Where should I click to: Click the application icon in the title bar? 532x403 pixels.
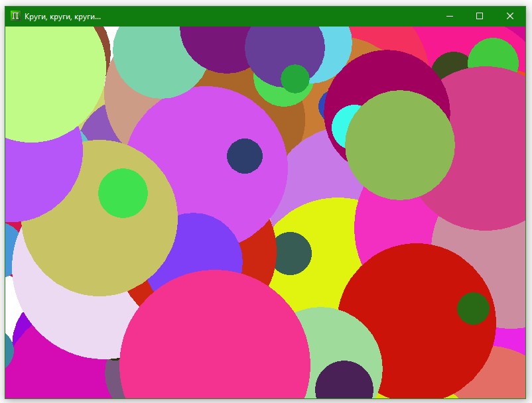pyautogui.click(x=15, y=16)
